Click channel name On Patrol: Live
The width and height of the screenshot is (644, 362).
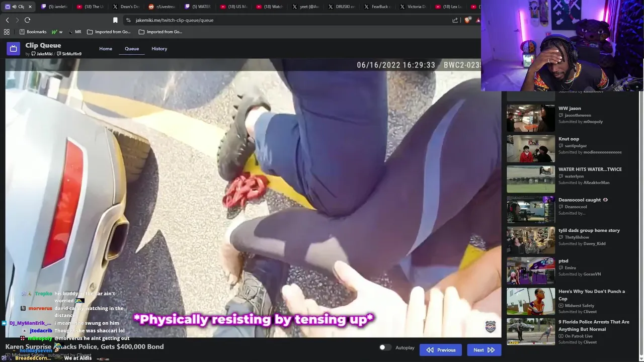click(x=578, y=336)
